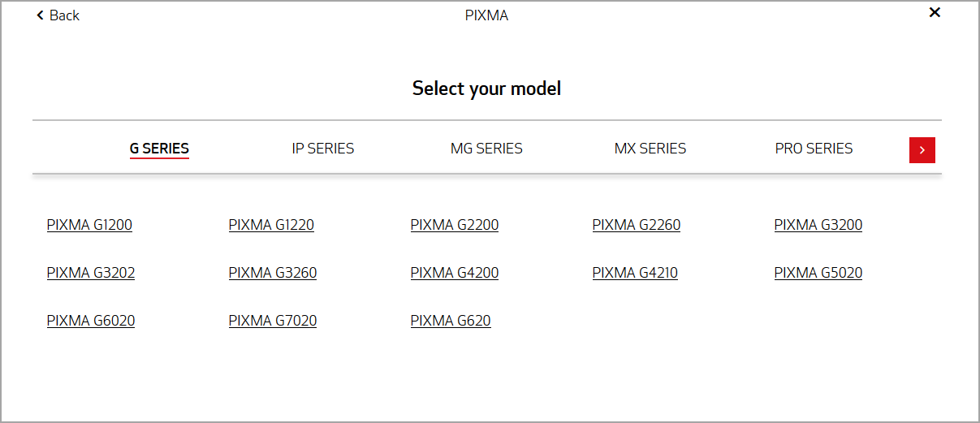Screen dimensions: 980x423
Task: Click the Back arrow link
Action: point(58,15)
